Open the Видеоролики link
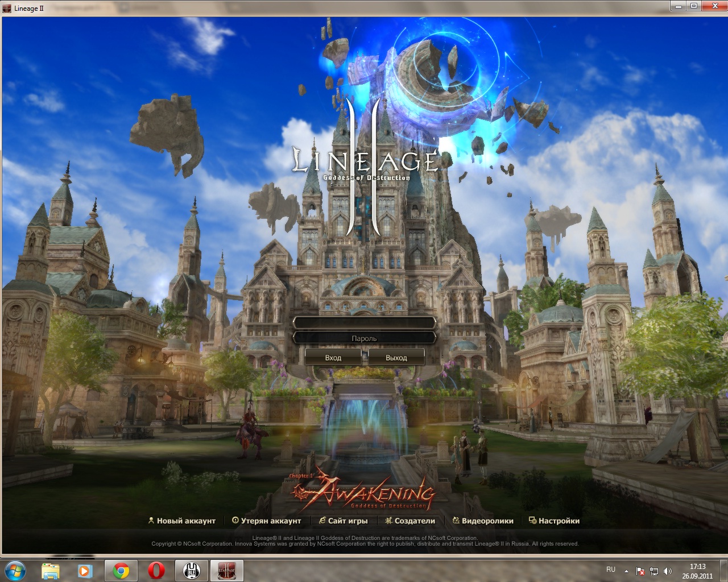This screenshot has height=582, width=728. click(x=483, y=521)
